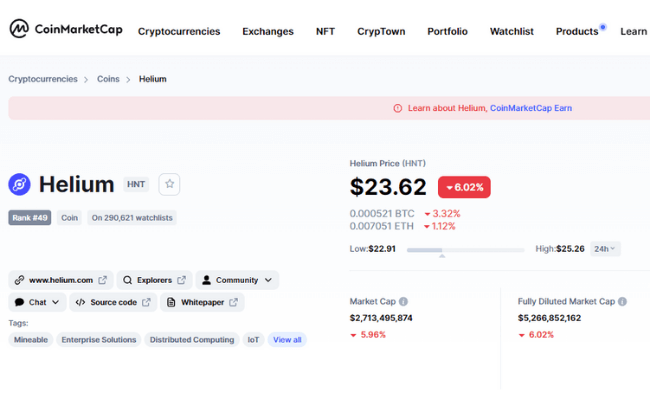Open the Whitepaper link
Screen dimensions: 650x400
pos(202,302)
